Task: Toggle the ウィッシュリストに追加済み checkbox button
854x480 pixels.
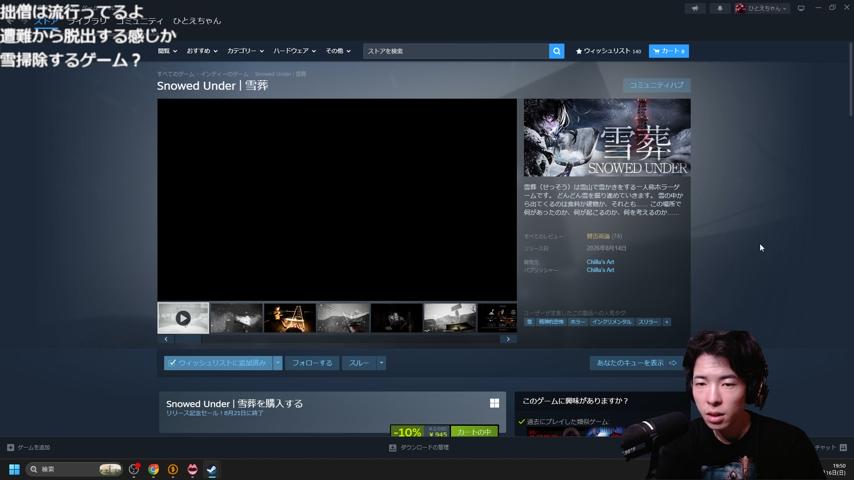Action: point(218,363)
